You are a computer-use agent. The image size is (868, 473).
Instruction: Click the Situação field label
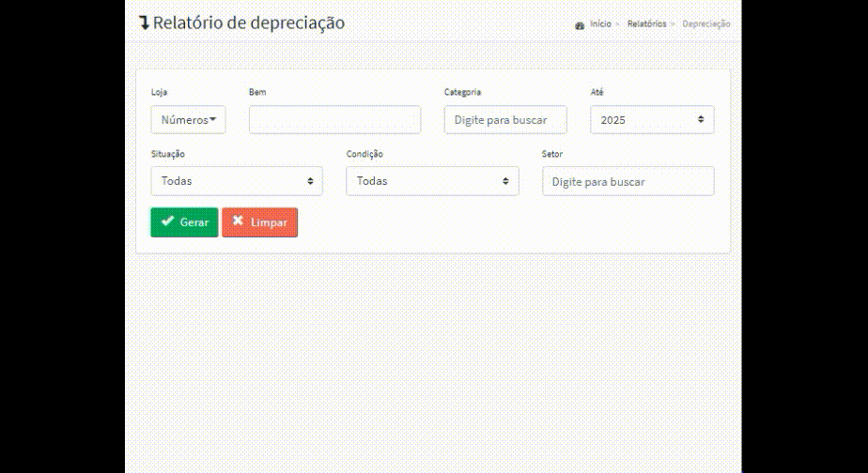[168, 154]
